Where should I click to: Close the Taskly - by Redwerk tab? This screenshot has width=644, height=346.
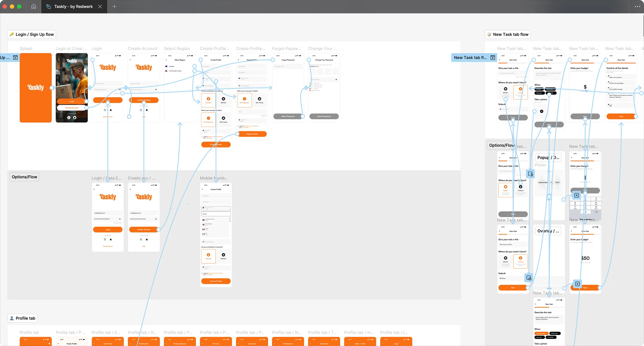tap(100, 7)
